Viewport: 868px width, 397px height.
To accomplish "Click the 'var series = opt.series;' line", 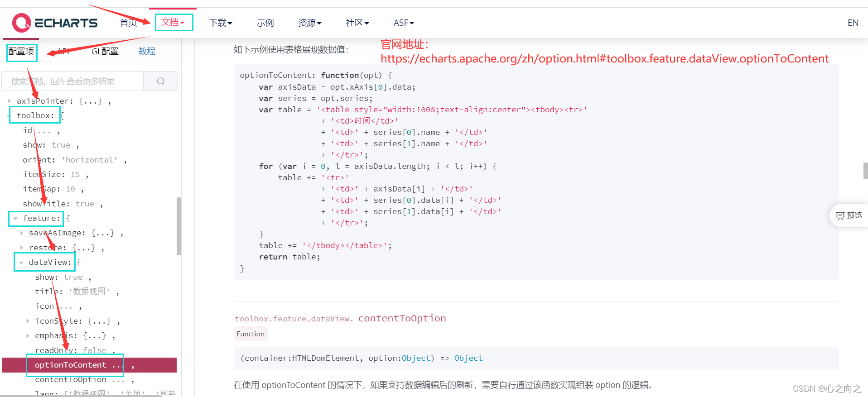I will [x=316, y=98].
